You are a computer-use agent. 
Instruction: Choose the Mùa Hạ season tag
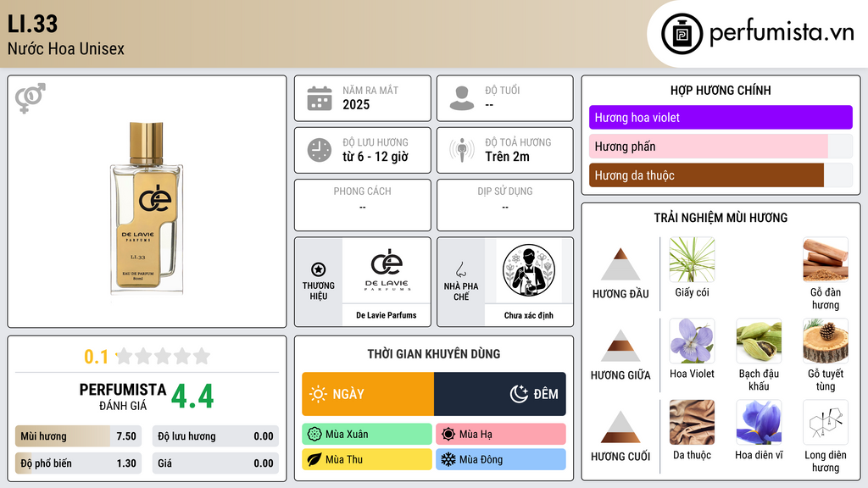[501, 435]
